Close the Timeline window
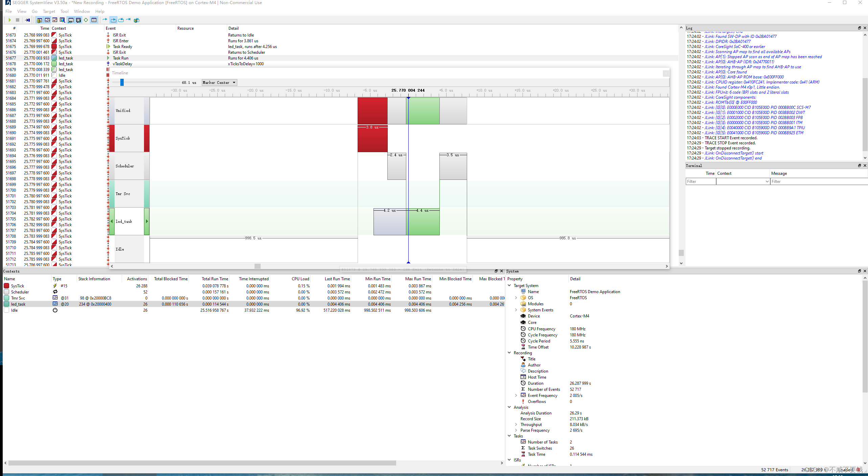 pyautogui.click(x=666, y=73)
